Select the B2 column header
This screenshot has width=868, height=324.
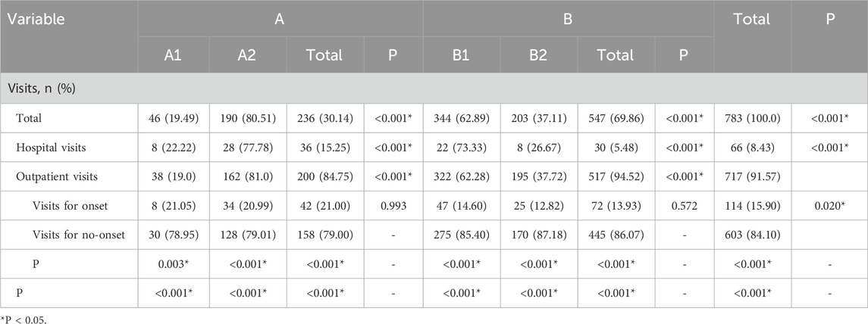click(538, 55)
